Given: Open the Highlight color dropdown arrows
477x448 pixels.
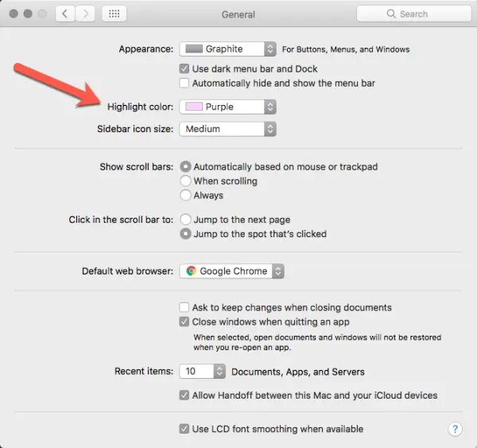Looking at the screenshot, I should [x=270, y=107].
